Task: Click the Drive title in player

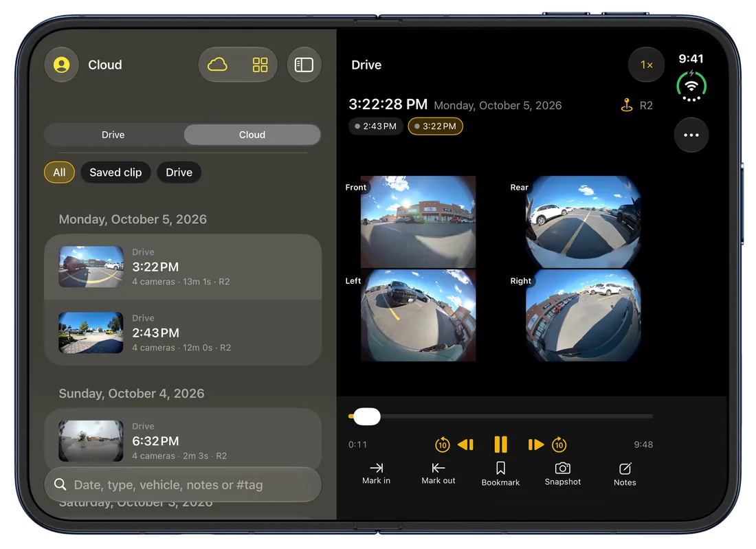Action: point(366,65)
